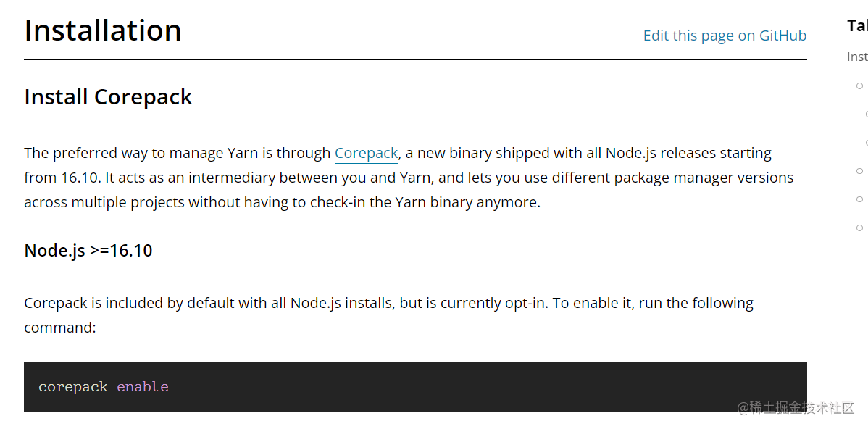Image resolution: width=868 pixels, height=429 pixels.
Task: Click the dark code block
Action: 415,386
